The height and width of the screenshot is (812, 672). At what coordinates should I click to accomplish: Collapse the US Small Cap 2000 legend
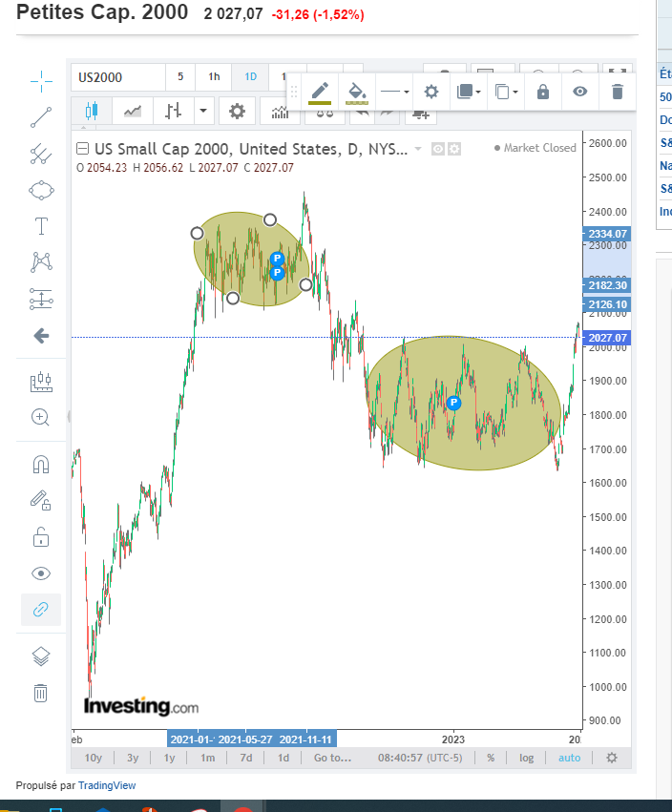[82, 149]
